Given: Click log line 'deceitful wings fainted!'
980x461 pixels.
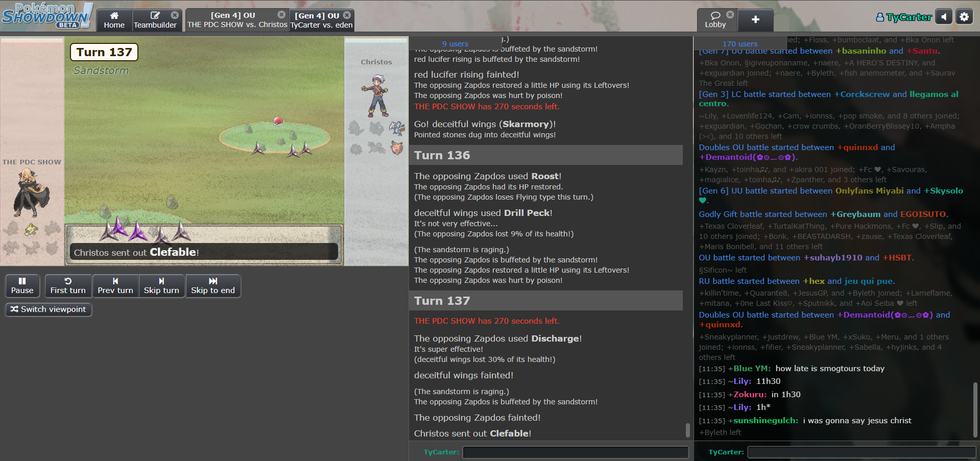Looking at the screenshot, I should pyautogui.click(x=464, y=375).
